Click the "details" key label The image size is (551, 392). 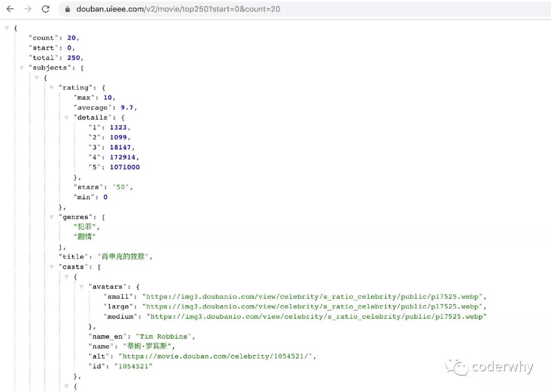point(92,117)
